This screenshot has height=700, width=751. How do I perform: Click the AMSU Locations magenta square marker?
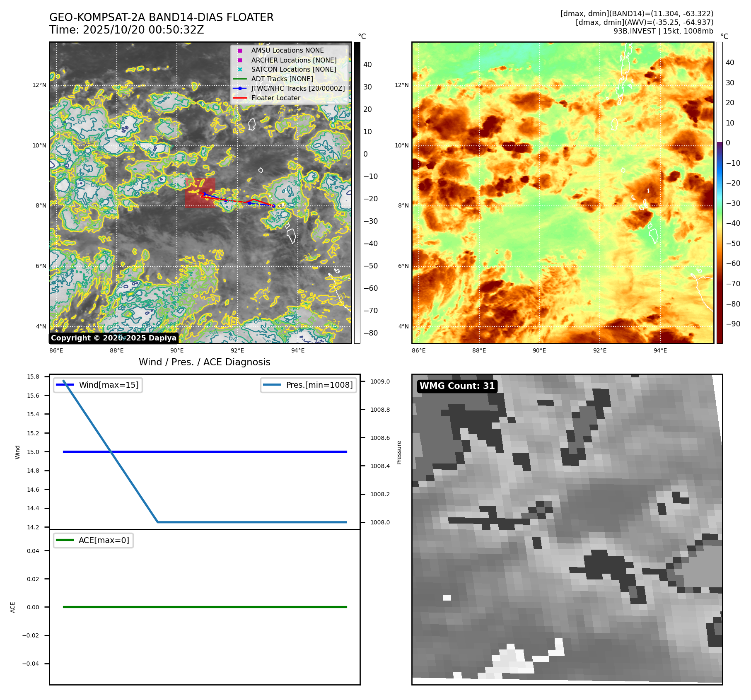240,51
